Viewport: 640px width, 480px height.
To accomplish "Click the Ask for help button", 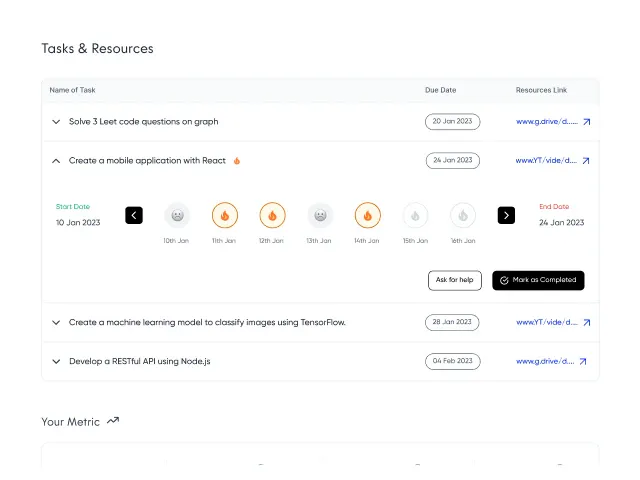I will [455, 280].
